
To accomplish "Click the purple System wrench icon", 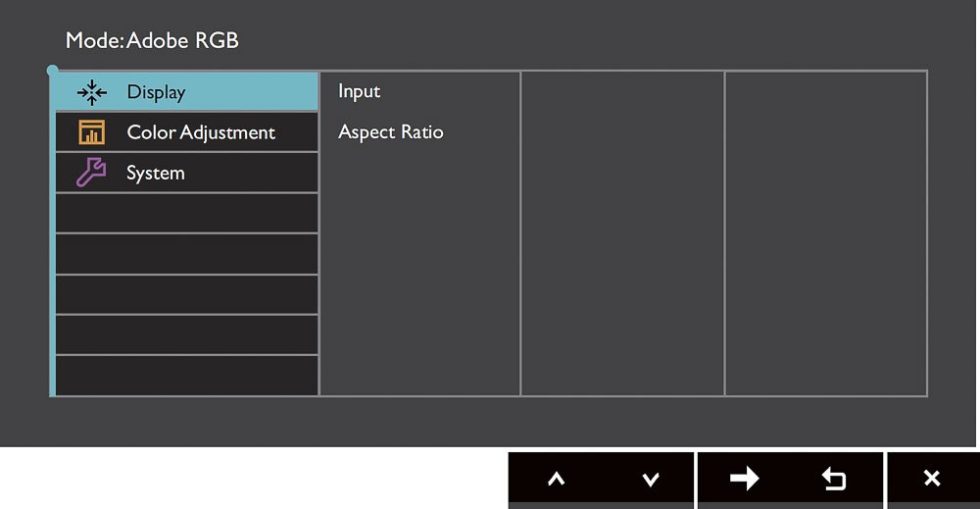I will [91, 173].
